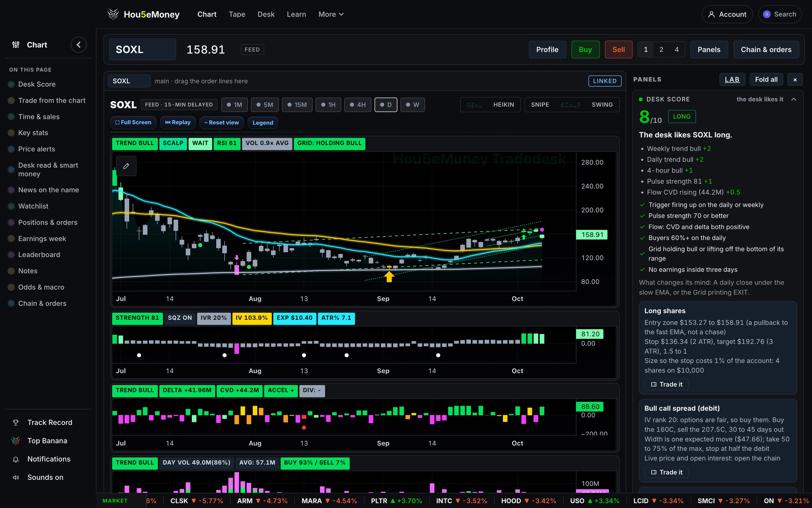Select 2-chart layout
Viewport: 812px width, 508px height.
coord(661,49)
